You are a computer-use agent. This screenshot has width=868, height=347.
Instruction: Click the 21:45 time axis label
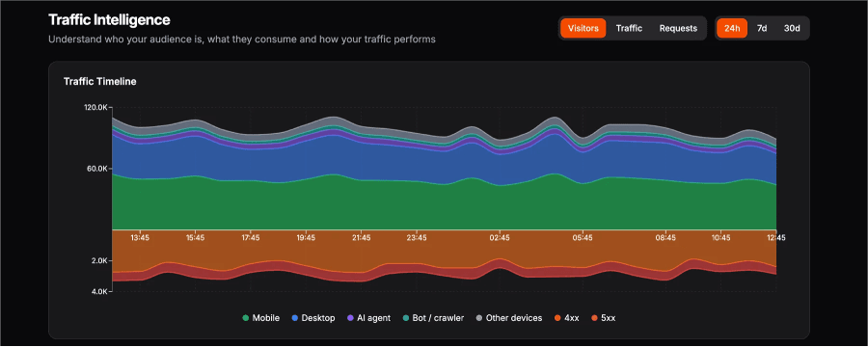(361, 237)
